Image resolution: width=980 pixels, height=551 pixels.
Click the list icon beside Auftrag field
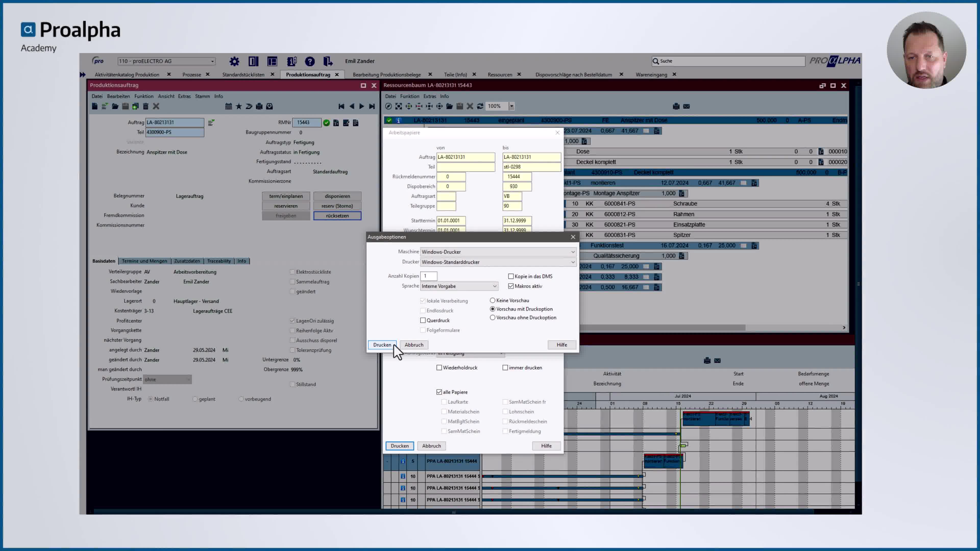click(211, 122)
